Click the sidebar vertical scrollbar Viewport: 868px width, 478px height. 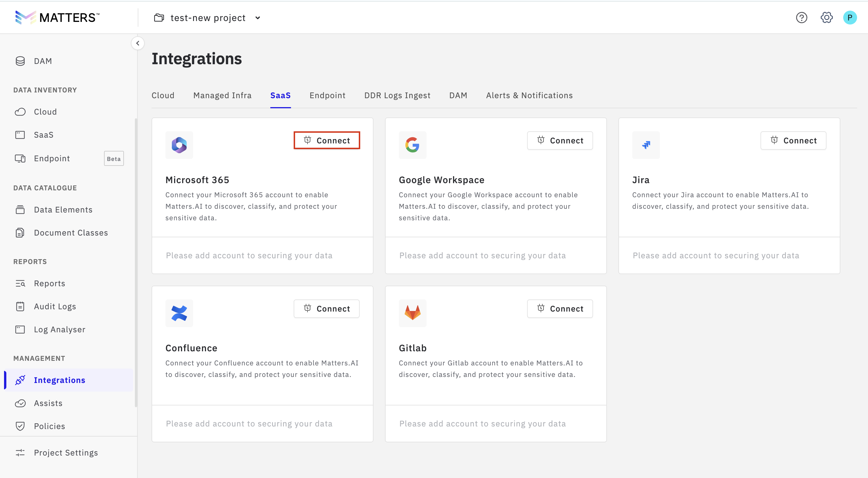coord(136,263)
